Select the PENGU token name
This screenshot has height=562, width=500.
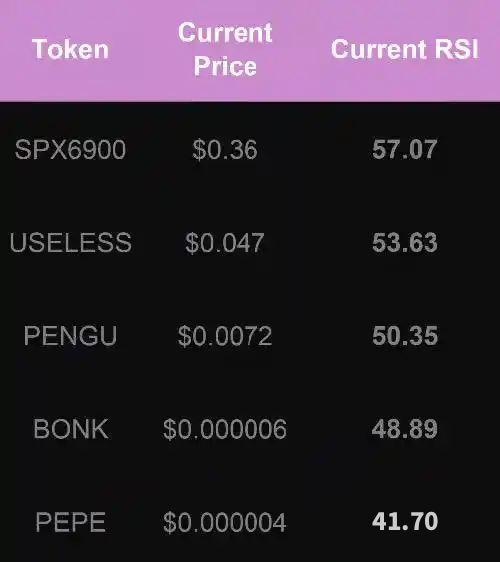[x=70, y=336]
